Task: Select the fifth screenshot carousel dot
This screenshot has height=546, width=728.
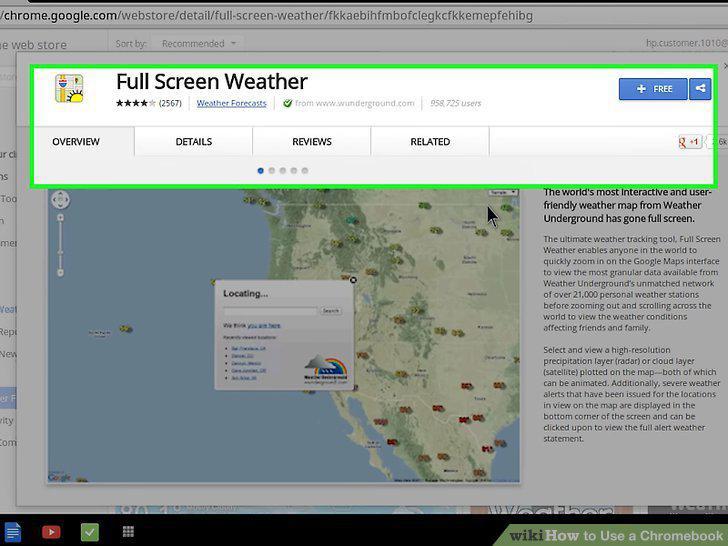Action: coord(305,171)
